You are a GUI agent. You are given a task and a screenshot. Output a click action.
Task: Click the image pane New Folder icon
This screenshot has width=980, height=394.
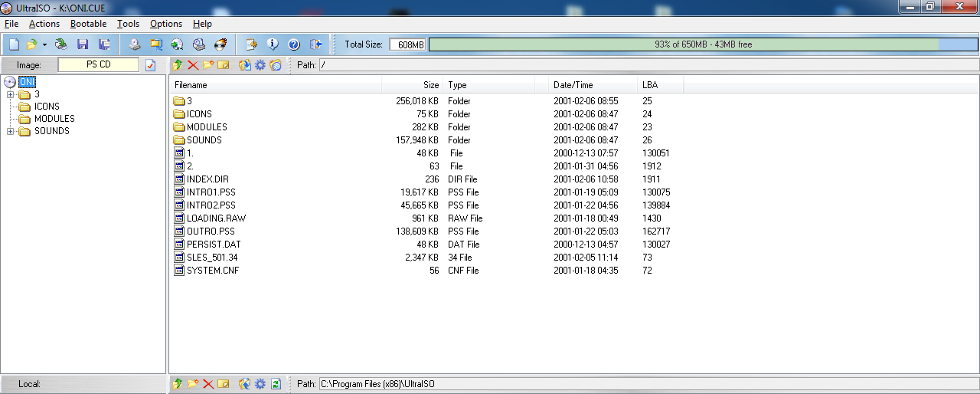click(x=208, y=65)
